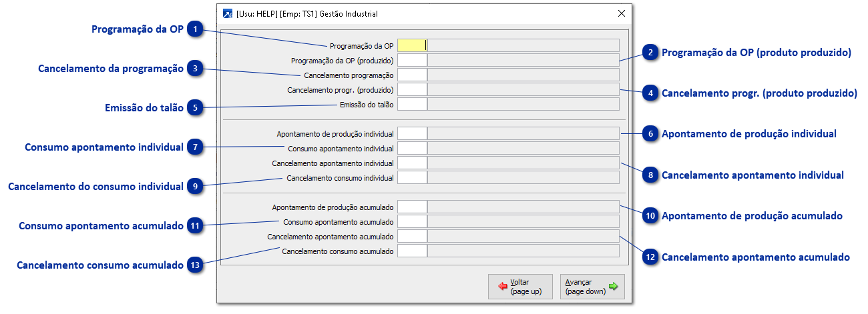The height and width of the screenshot is (314, 868).
Task: Focus the Apontamento de produção individual field
Action: pos(411,133)
